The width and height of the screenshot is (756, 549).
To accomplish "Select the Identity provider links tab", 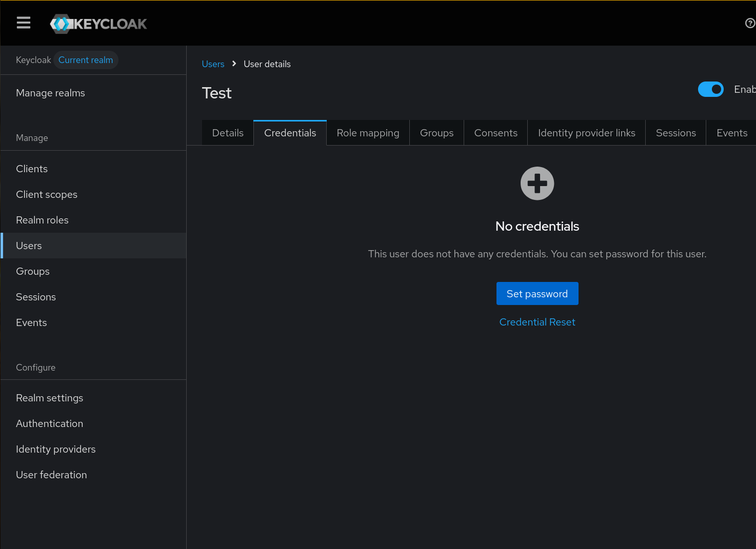I will tap(586, 133).
